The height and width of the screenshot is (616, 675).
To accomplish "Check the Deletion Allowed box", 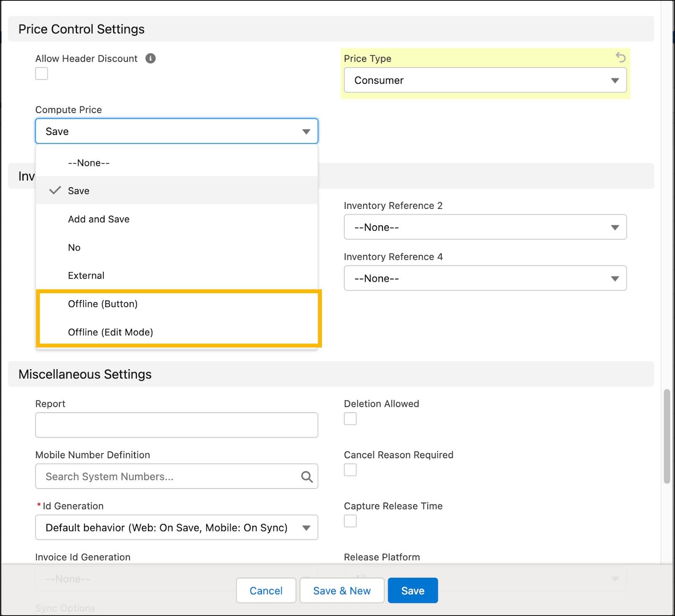I will coord(350,419).
